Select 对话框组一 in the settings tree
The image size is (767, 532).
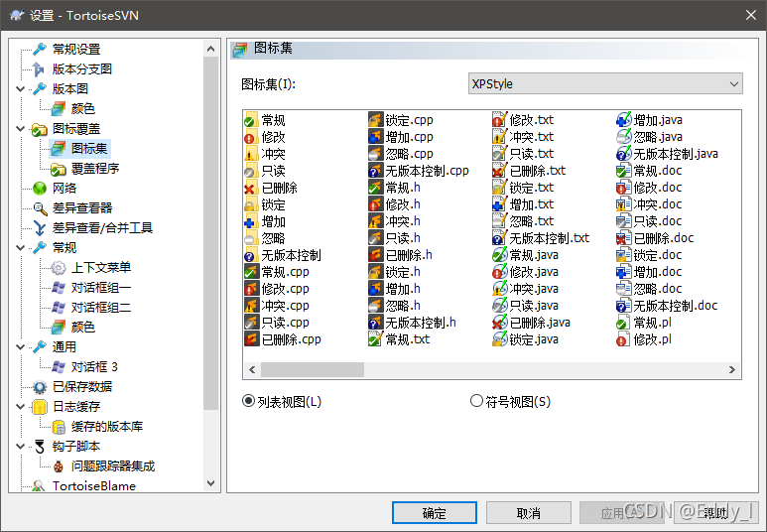(x=101, y=288)
